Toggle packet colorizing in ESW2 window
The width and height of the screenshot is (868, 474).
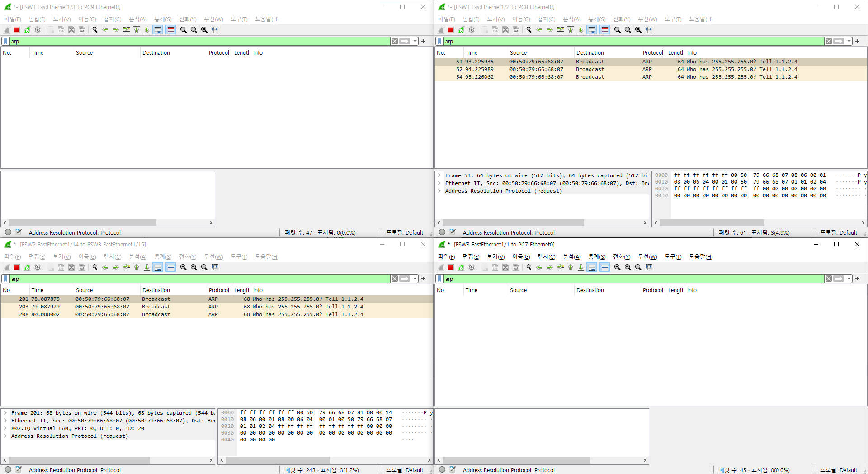pos(170,267)
